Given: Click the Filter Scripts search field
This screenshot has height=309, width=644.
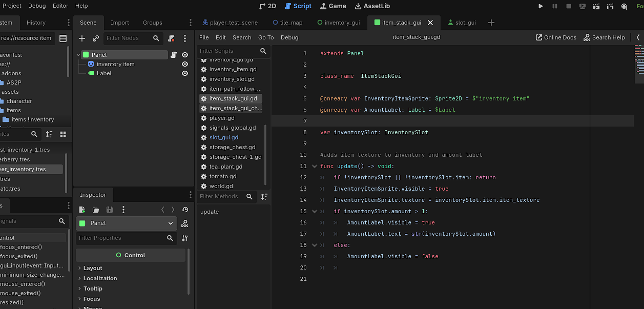Looking at the screenshot, I should [x=228, y=51].
